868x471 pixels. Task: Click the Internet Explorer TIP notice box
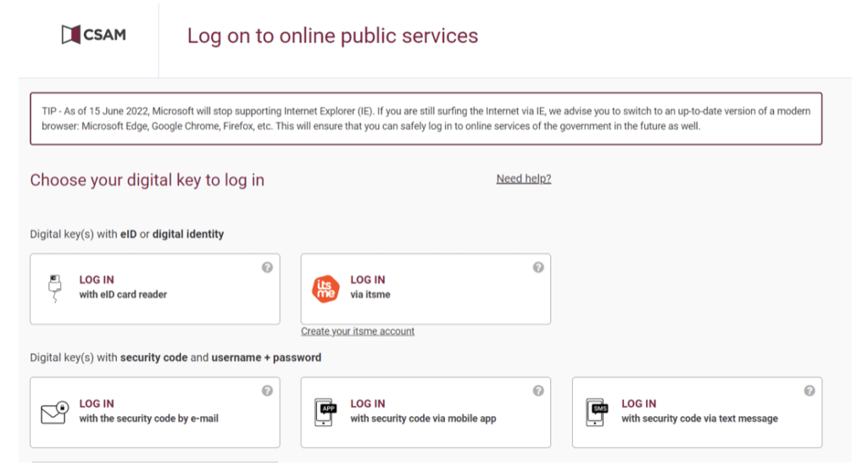426,119
